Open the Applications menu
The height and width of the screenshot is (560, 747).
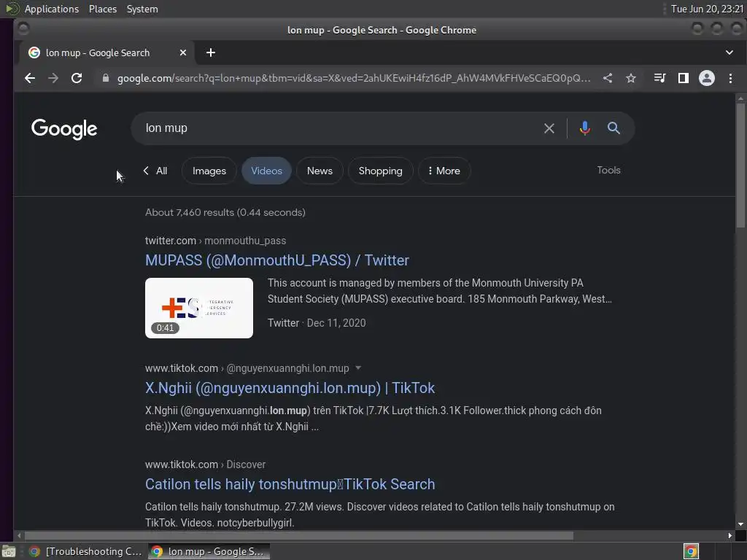click(52, 9)
